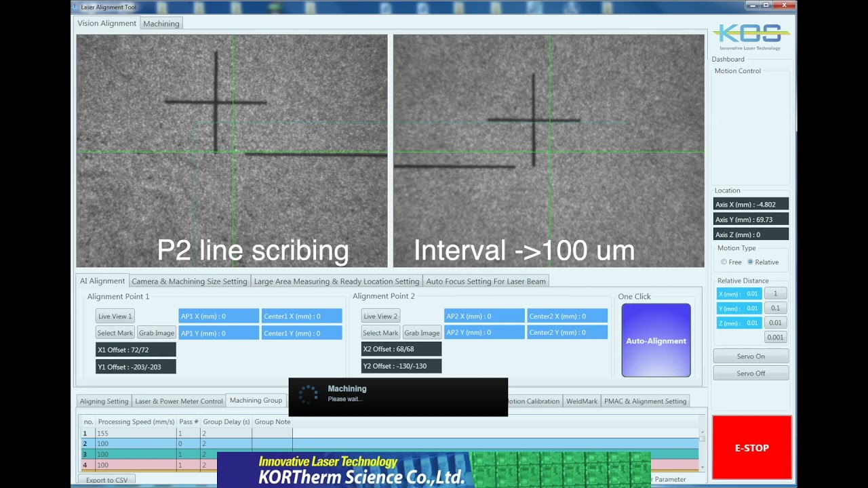Set relative distance preset 1
The image size is (868, 488).
[x=776, y=293]
